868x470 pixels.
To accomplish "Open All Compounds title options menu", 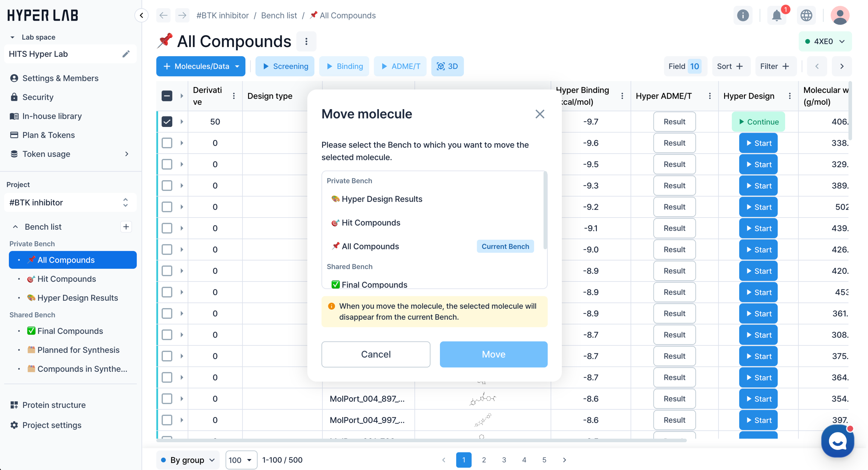I will click(306, 42).
